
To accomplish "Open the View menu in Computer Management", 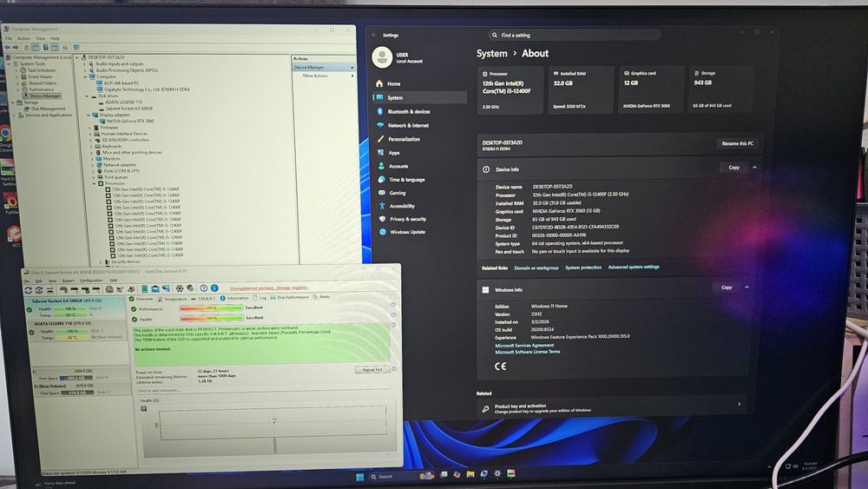I will [41, 38].
